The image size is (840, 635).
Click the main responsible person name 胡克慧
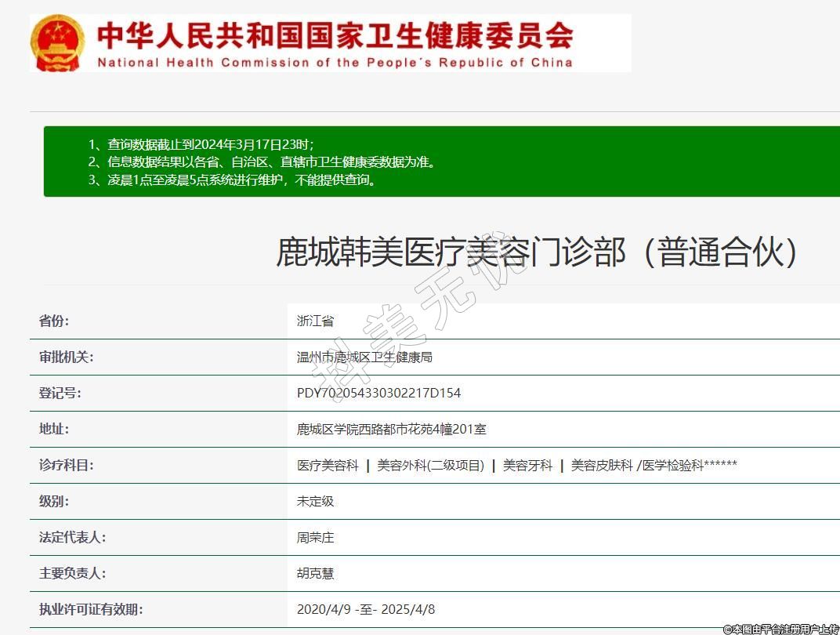(x=315, y=573)
